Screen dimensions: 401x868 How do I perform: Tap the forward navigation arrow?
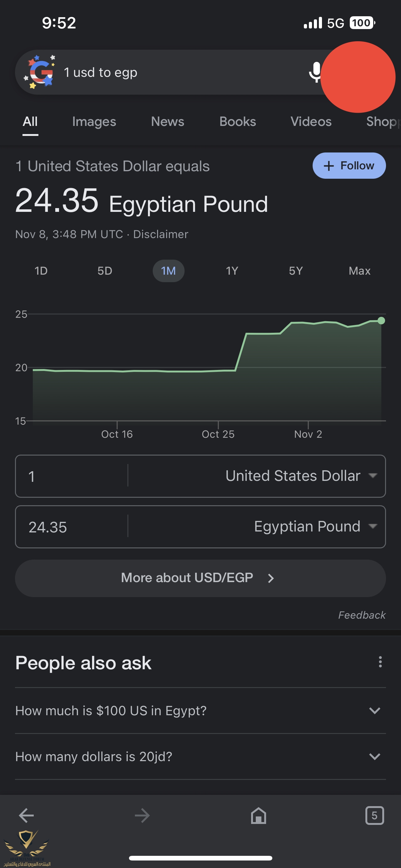pos(142,816)
